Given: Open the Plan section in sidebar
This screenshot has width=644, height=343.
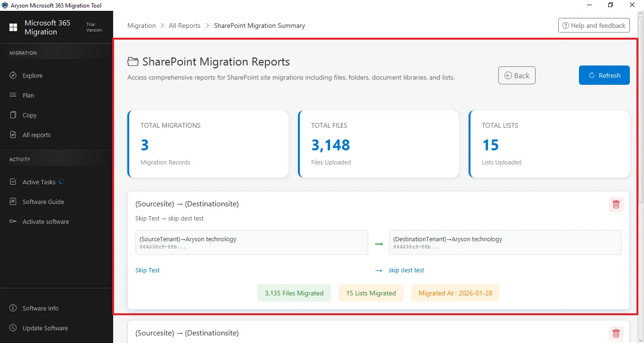Looking at the screenshot, I should tap(28, 95).
